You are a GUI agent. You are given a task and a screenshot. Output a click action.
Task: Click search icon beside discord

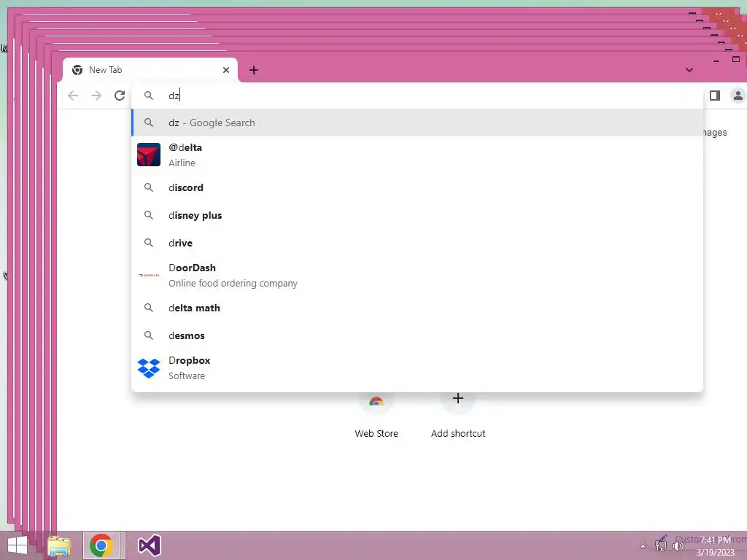coord(149,187)
